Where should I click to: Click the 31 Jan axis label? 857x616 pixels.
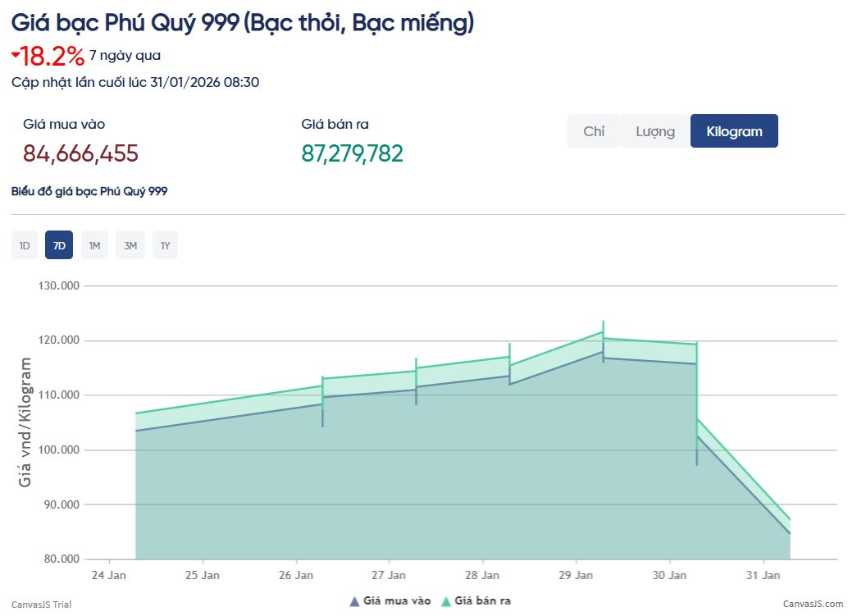763,575
